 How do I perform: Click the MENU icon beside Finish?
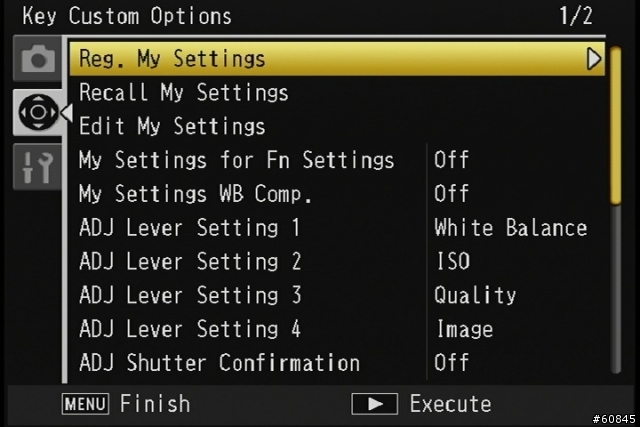coord(85,404)
